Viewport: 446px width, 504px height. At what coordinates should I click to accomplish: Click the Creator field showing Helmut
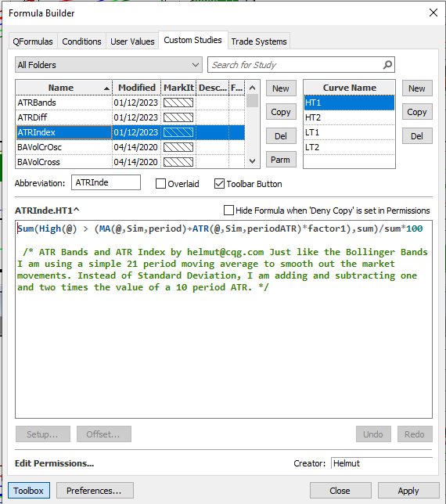[x=382, y=463]
